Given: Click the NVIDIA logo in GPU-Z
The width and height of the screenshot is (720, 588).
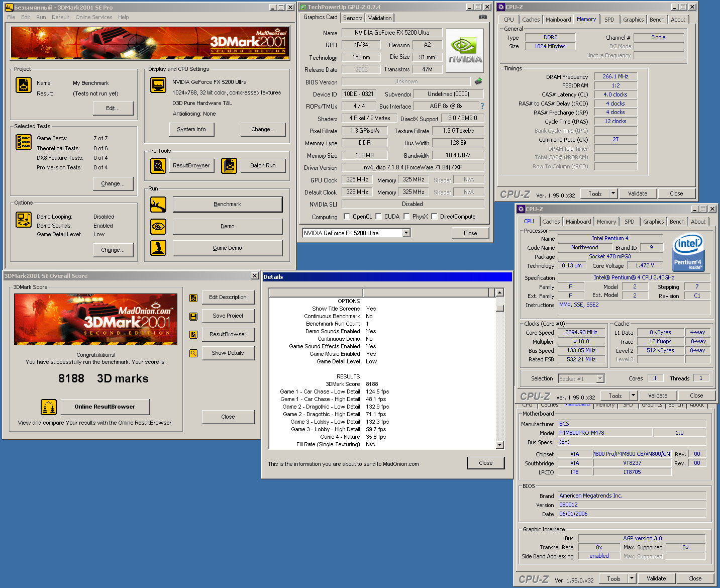Looking at the screenshot, I should tap(465, 50).
